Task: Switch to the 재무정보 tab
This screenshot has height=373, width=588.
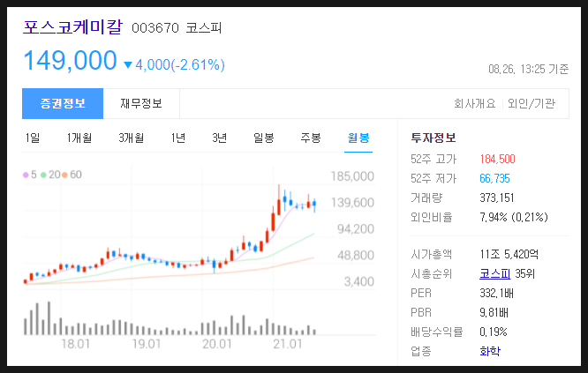Action: click(x=141, y=103)
